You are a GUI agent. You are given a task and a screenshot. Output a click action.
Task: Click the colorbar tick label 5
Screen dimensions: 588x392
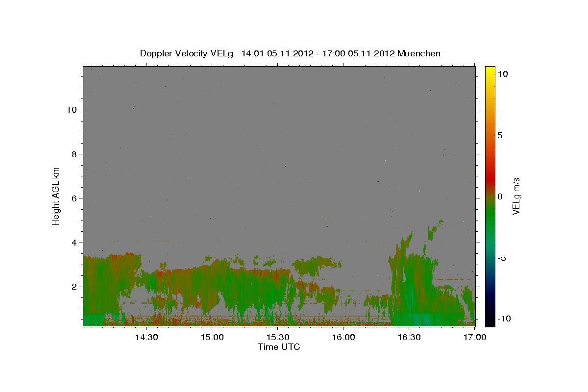coord(500,135)
